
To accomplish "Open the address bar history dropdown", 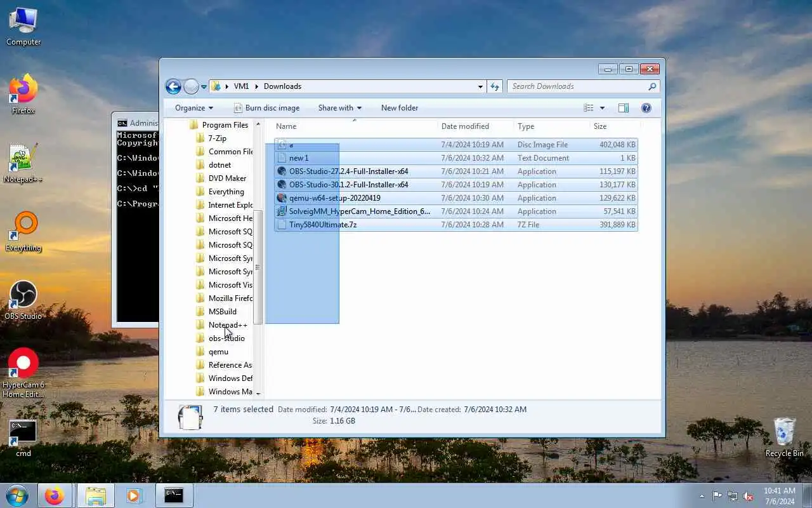I will (480, 86).
